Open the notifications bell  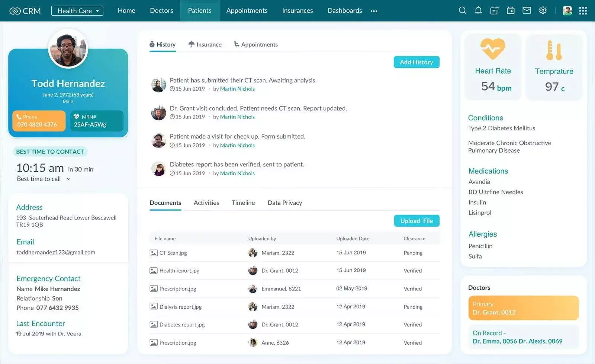tap(478, 10)
